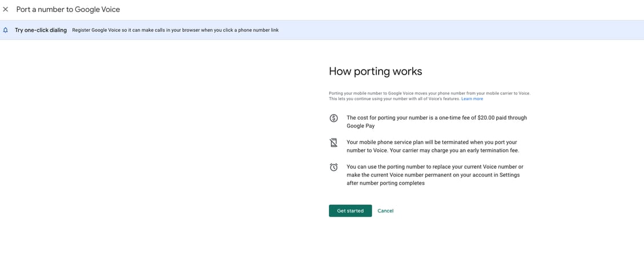Open the Learn more link

coord(472,99)
